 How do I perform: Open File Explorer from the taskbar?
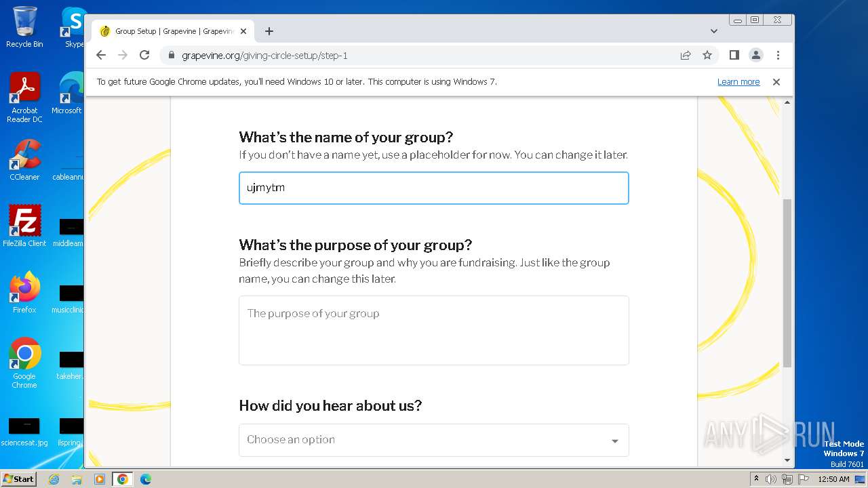(77, 479)
